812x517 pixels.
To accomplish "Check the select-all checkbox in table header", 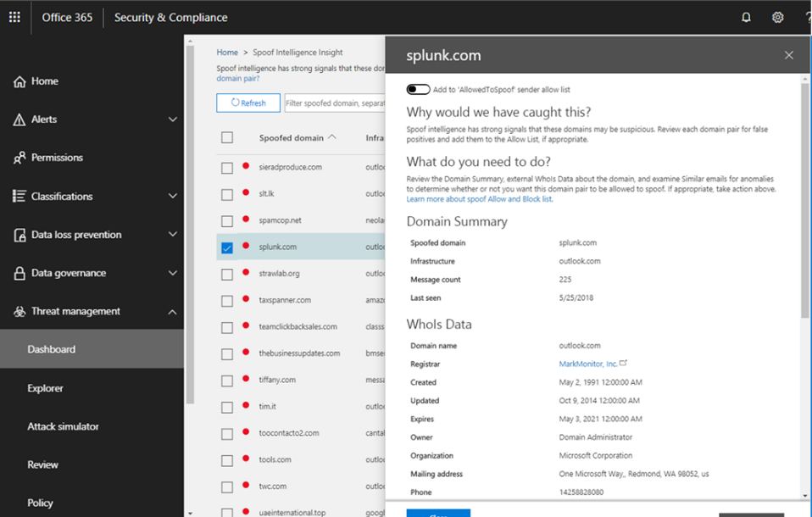I will click(x=227, y=137).
